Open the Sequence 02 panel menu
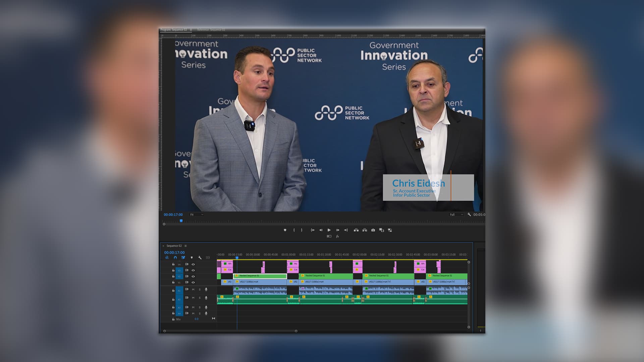Image resolution: width=644 pixels, height=362 pixels. (185, 246)
